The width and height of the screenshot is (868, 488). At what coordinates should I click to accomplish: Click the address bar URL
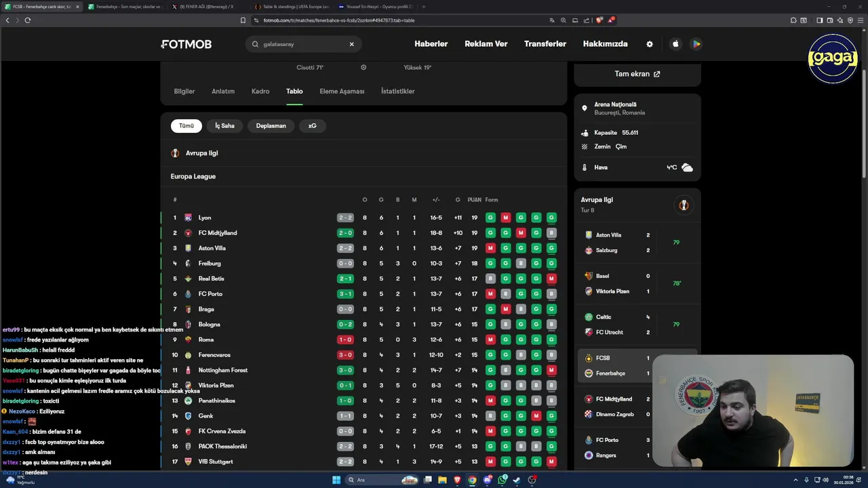pos(339,20)
